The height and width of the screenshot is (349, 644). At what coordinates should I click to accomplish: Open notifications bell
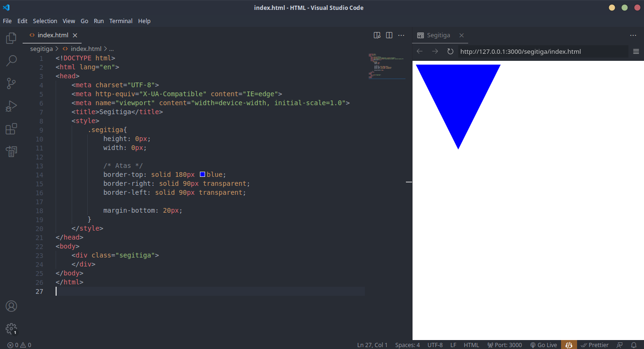tap(634, 345)
